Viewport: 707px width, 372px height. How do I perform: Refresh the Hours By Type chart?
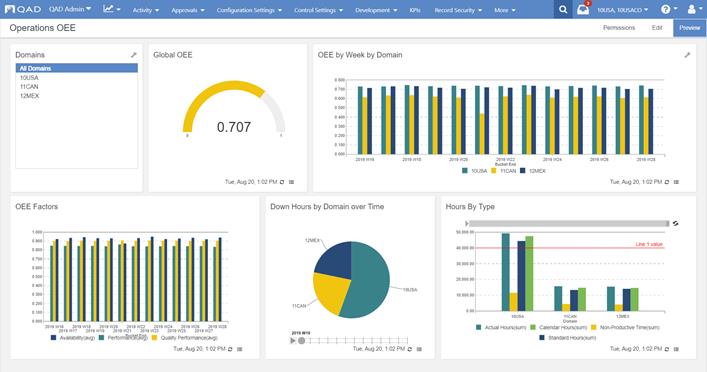click(667, 349)
